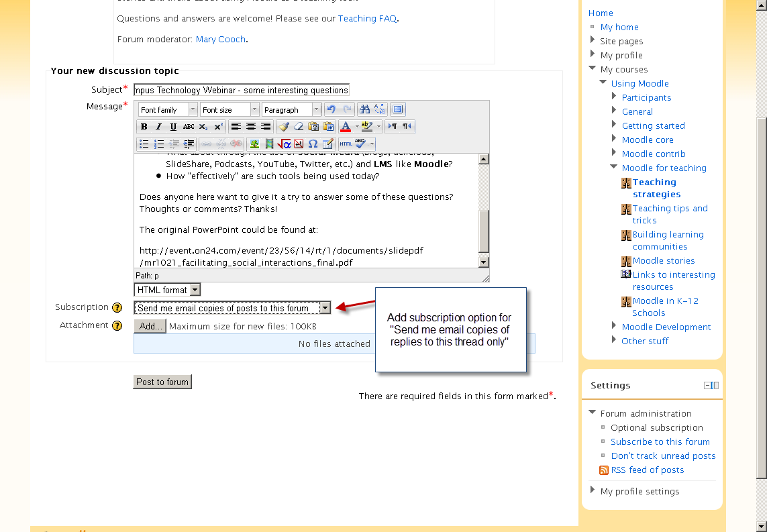Align text right
767x532 pixels.
click(x=266, y=127)
